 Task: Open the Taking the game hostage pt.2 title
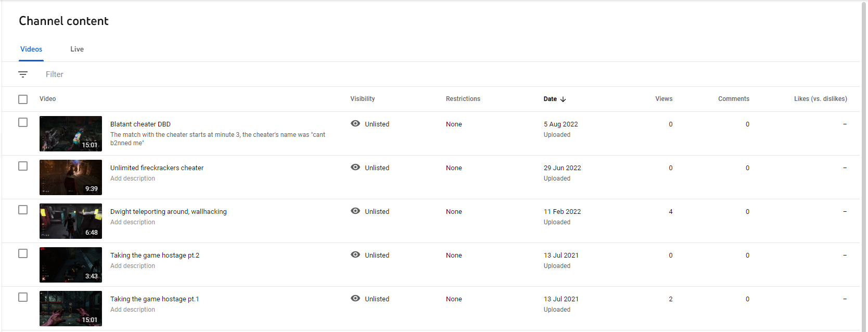point(155,256)
